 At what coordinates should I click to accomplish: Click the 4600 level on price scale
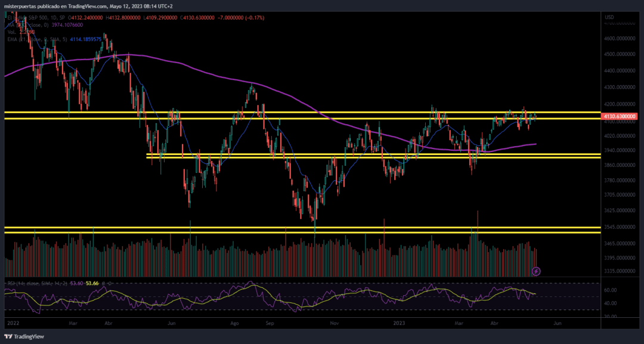(x=618, y=39)
